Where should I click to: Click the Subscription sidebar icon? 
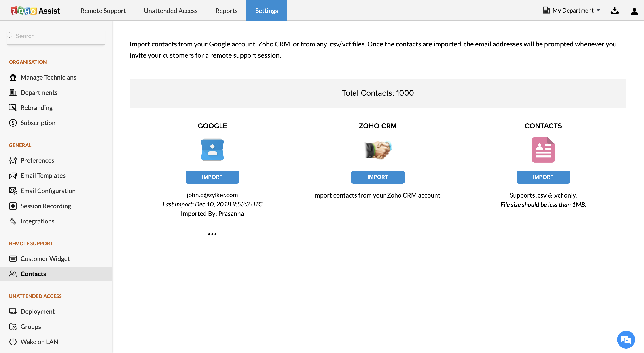[x=13, y=123]
